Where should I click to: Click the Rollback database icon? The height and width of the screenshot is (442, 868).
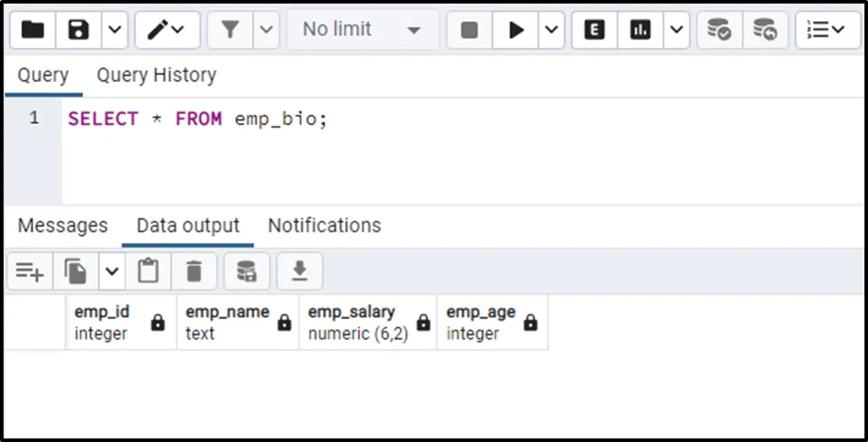(x=764, y=30)
